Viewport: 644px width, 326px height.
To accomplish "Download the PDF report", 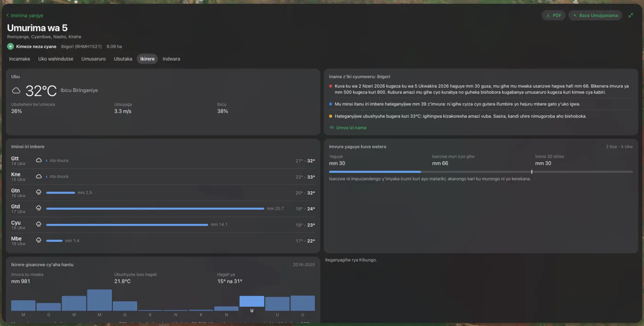I will coord(553,15).
